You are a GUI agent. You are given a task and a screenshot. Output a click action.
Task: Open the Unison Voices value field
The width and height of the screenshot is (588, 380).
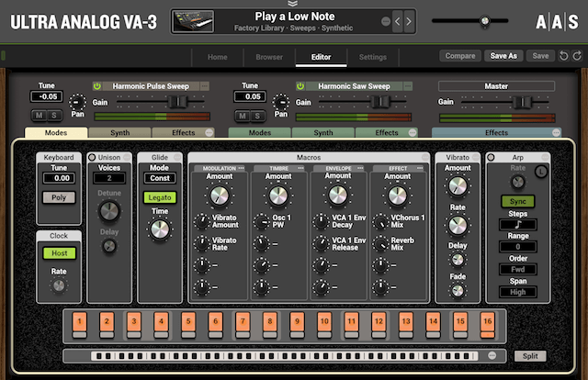click(109, 178)
